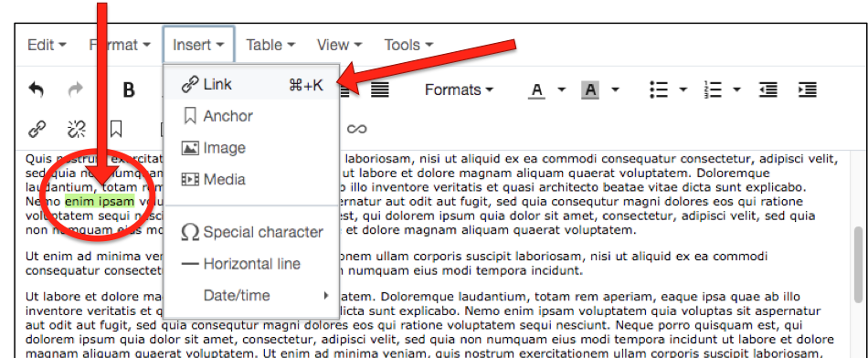Select Special character menu entry

[x=252, y=232]
